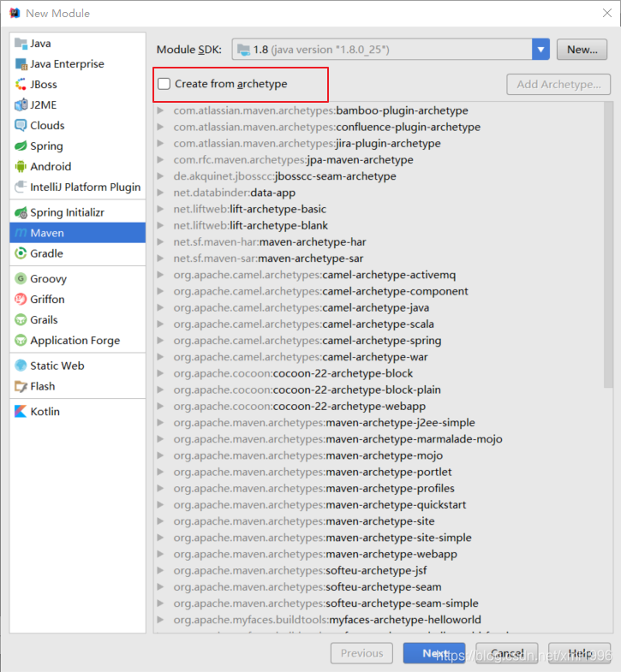Expand jpa-maven-archetype tree arrow
The image size is (621, 672).
(160, 160)
